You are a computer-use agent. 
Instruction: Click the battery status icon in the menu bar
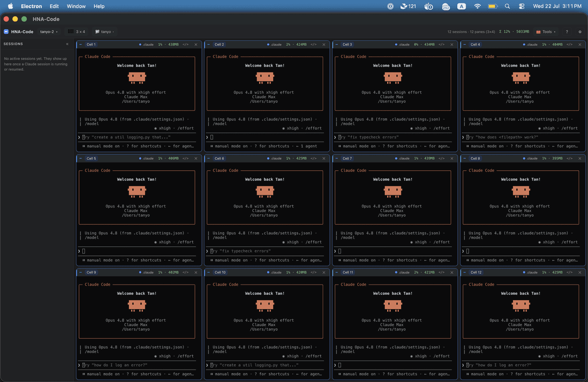tap(493, 7)
